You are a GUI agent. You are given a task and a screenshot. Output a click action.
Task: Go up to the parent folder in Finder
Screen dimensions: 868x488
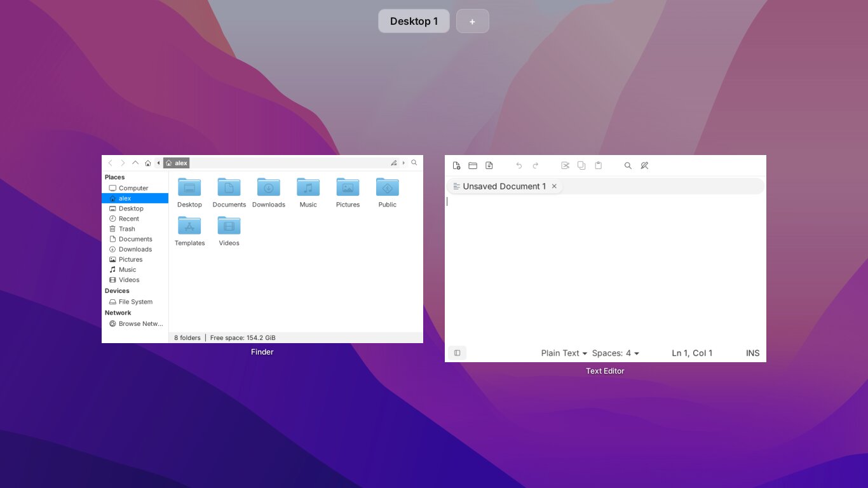[x=135, y=163]
